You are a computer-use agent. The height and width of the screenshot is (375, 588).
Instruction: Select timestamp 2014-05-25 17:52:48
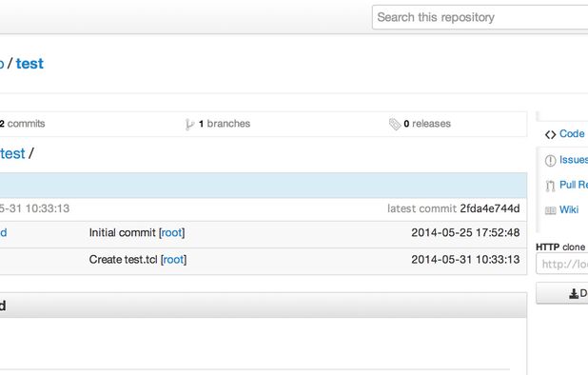(465, 233)
